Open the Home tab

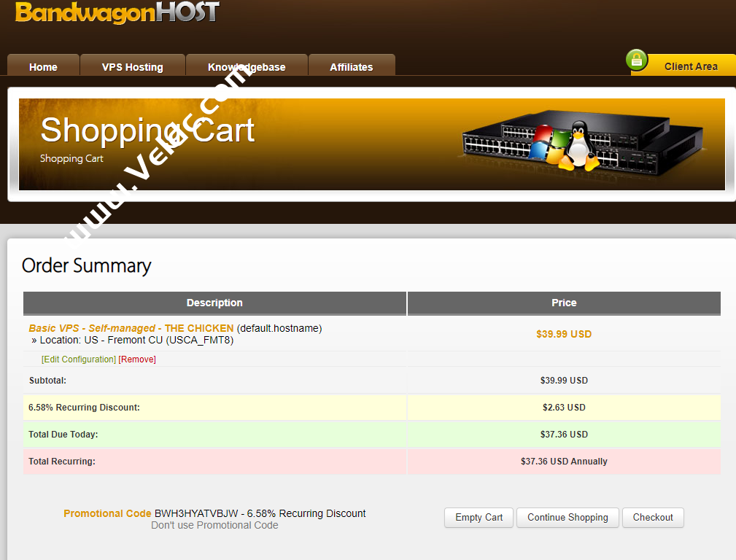tap(43, 66)
